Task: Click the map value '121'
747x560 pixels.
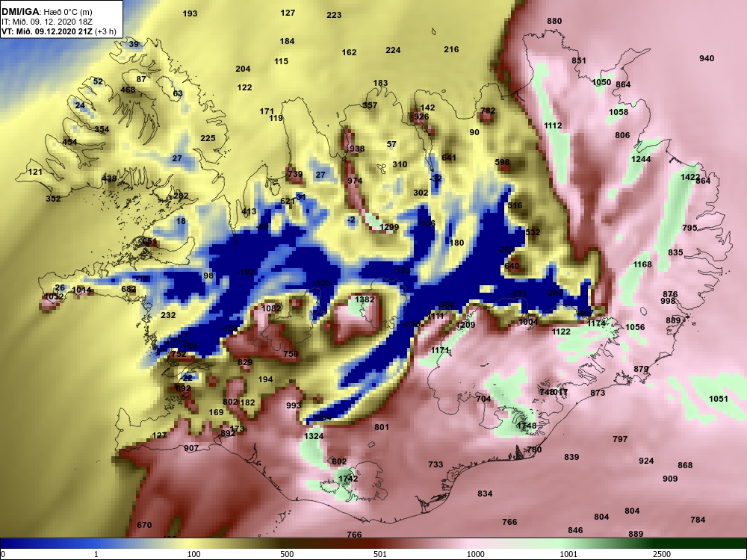Action: pos(35,172)
